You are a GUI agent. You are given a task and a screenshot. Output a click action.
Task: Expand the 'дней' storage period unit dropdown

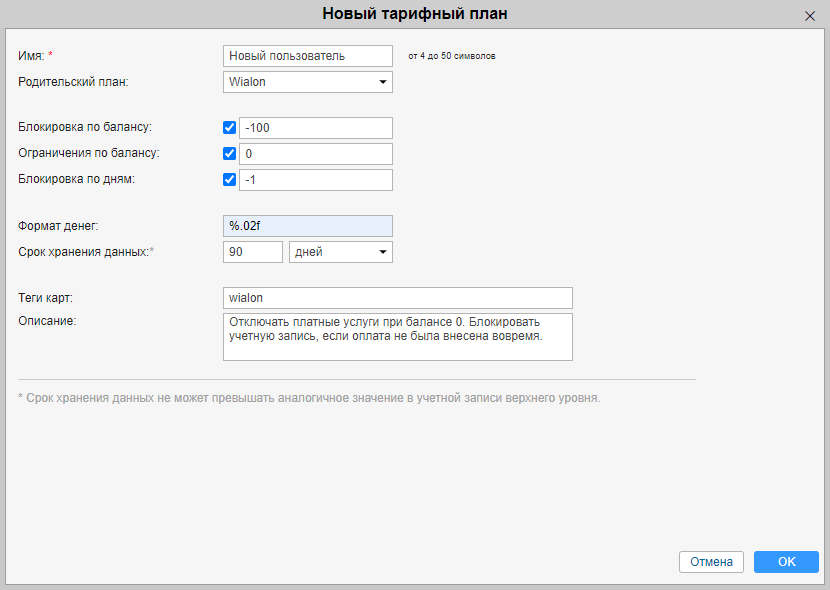(x=340, y=252)
